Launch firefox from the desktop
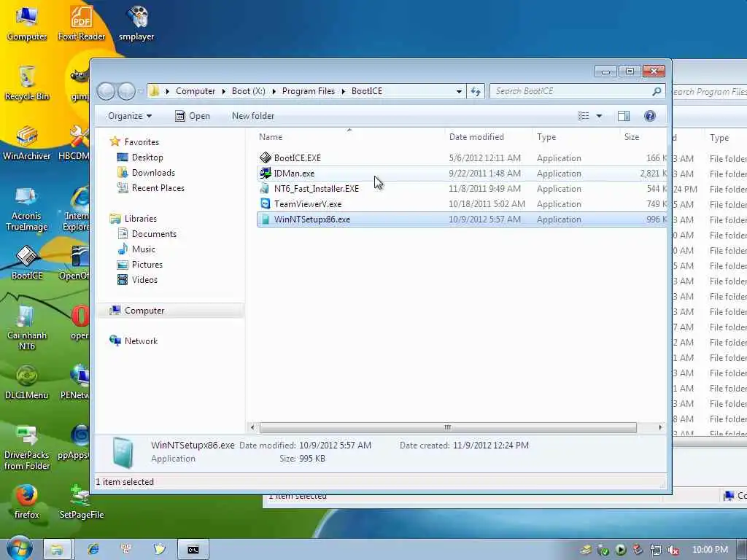Screen dimensions: 747x560 coord(27,502)
